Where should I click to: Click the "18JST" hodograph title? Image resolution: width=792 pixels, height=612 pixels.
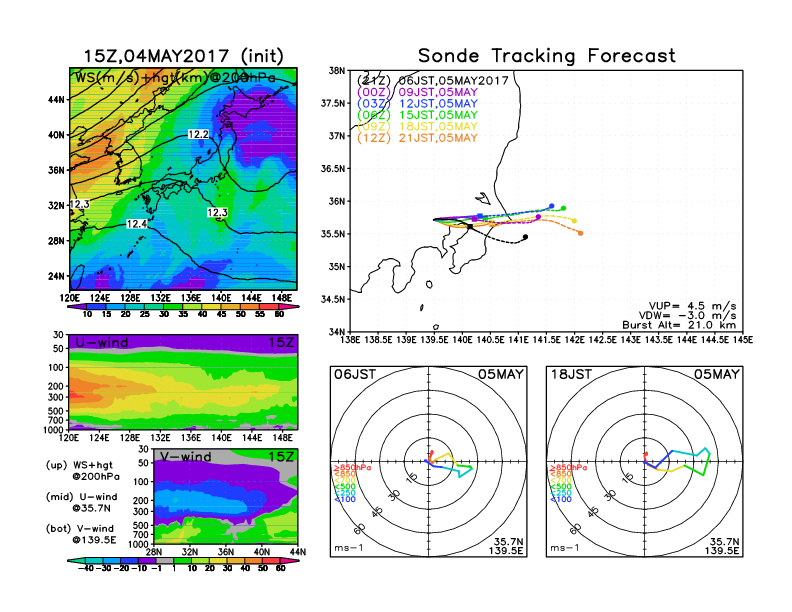tap(571, 375)
